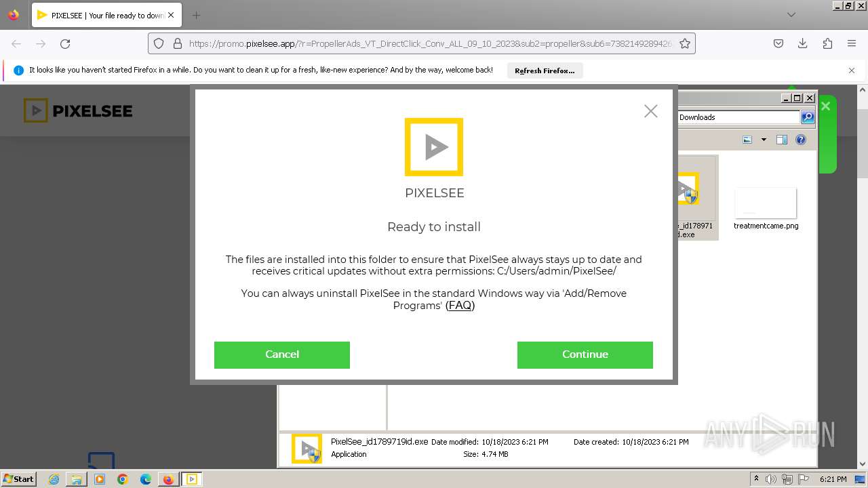Screen dimensions: 868x488
Task: Click the Downloads search box in Explorer
Action: [x=738, y=117]
